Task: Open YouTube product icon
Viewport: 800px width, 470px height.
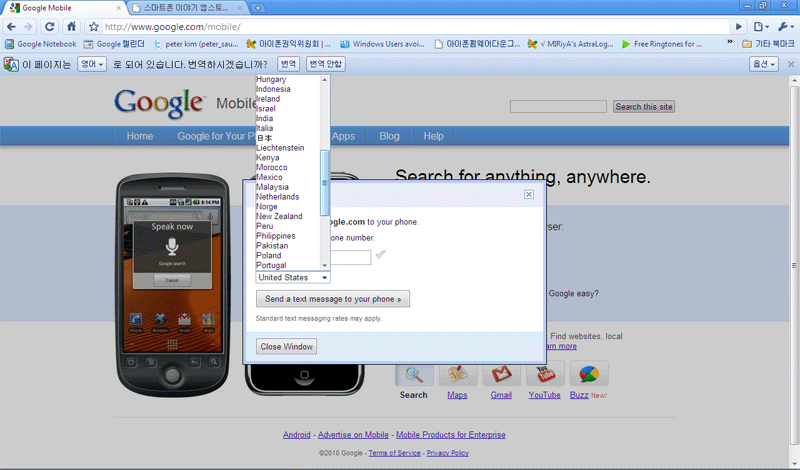Action: [x=545, y=375]
